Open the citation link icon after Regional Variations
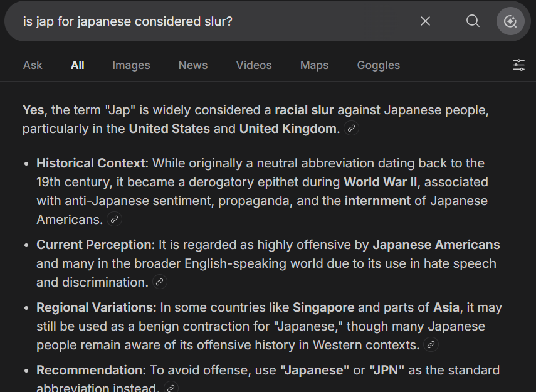The image size is (536, 392). (431, 344)
